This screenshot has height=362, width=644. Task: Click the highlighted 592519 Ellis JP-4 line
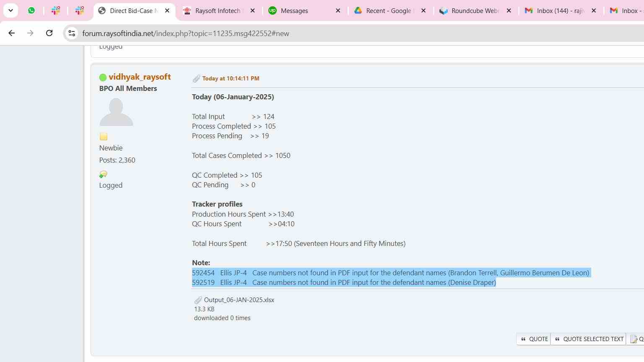coord(344,282)
